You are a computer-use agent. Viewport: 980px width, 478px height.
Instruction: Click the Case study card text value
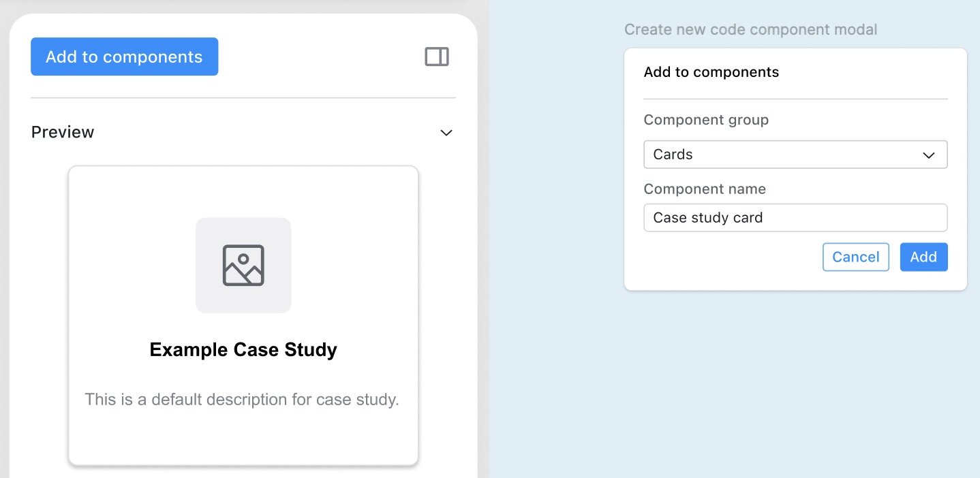pyautogui.click(x=707, y=218)
